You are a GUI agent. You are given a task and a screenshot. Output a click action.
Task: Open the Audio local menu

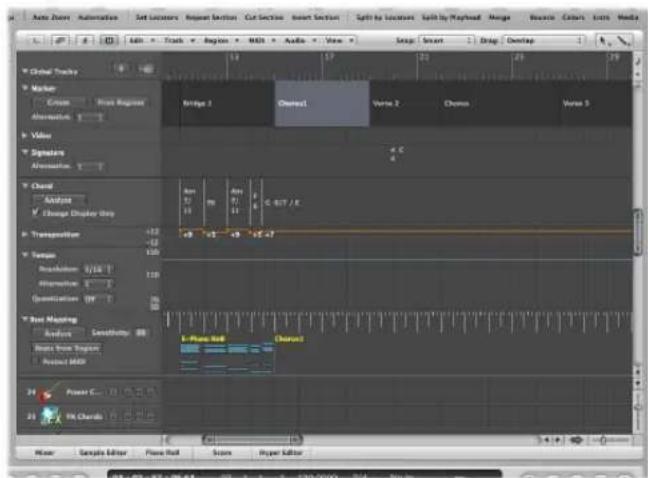300,40
